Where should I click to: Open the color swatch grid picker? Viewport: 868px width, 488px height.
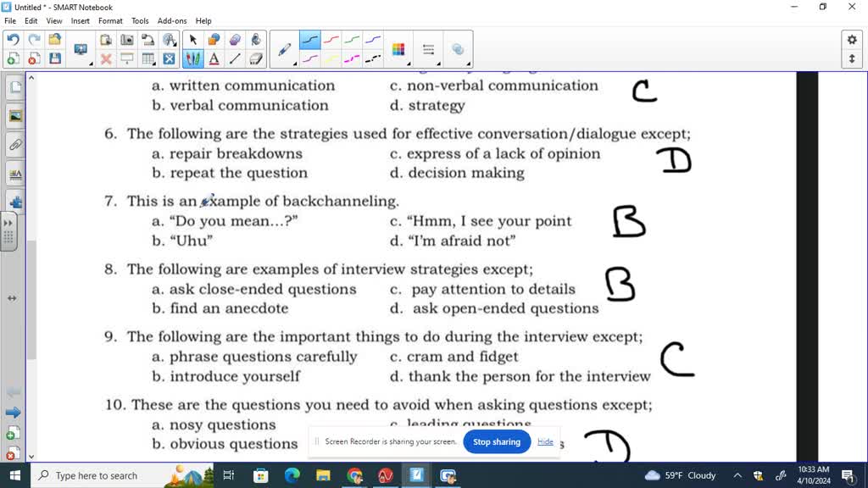click(399, 49)
